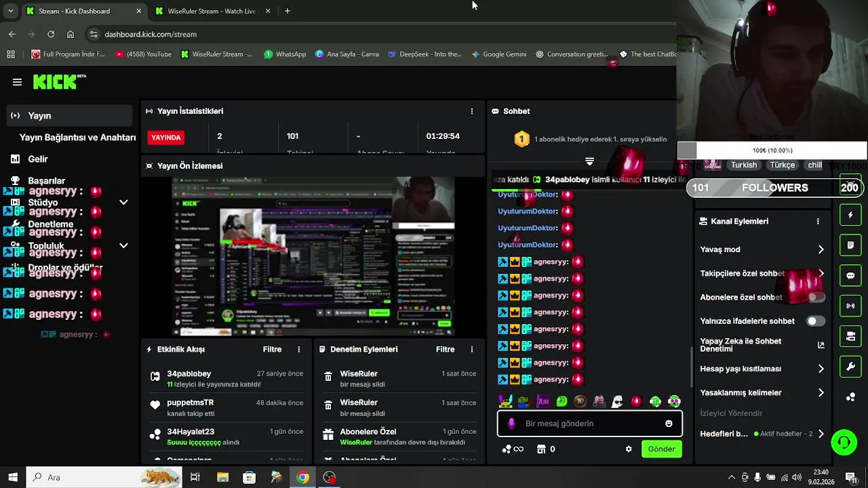Click the wrench tools icon in right rail
This screenshot has height=488, width=868.
[850, 367]
